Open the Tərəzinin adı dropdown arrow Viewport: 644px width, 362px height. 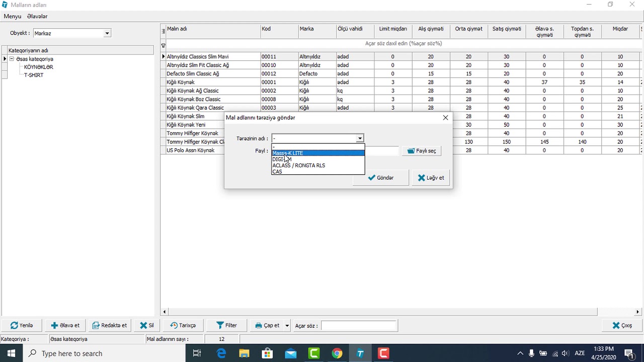coord(360,138)
